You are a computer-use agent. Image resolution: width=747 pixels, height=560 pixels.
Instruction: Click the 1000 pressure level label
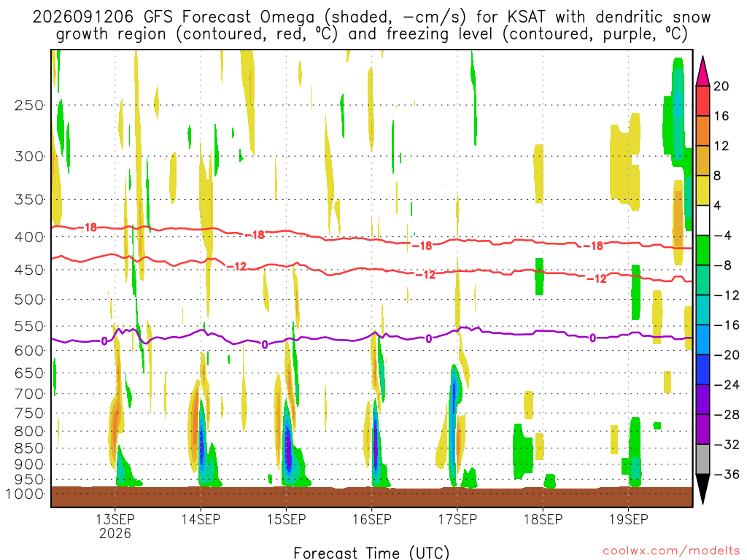point(26,494)
